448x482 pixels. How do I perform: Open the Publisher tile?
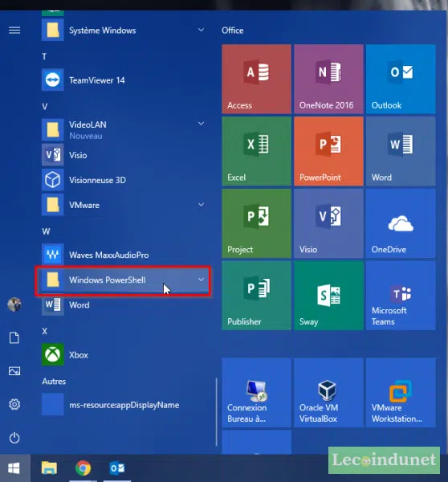256,296
